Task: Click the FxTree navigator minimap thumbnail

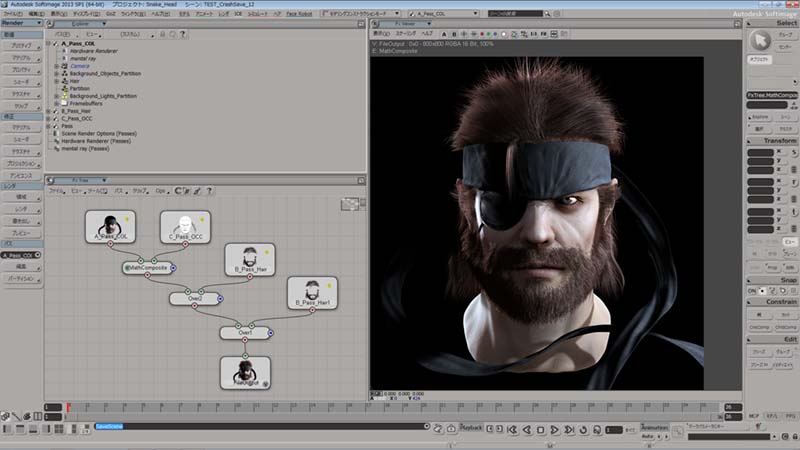Action: coord(350,205)
